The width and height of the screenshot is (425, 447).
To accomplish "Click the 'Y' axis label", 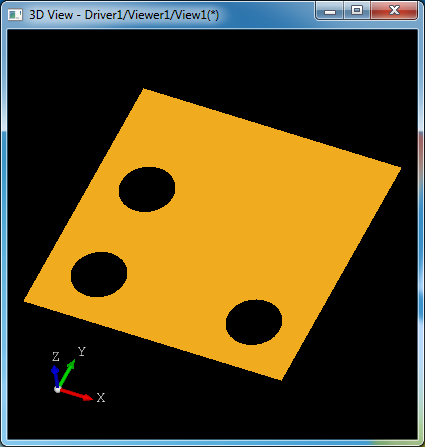I will tap(82, 351).
